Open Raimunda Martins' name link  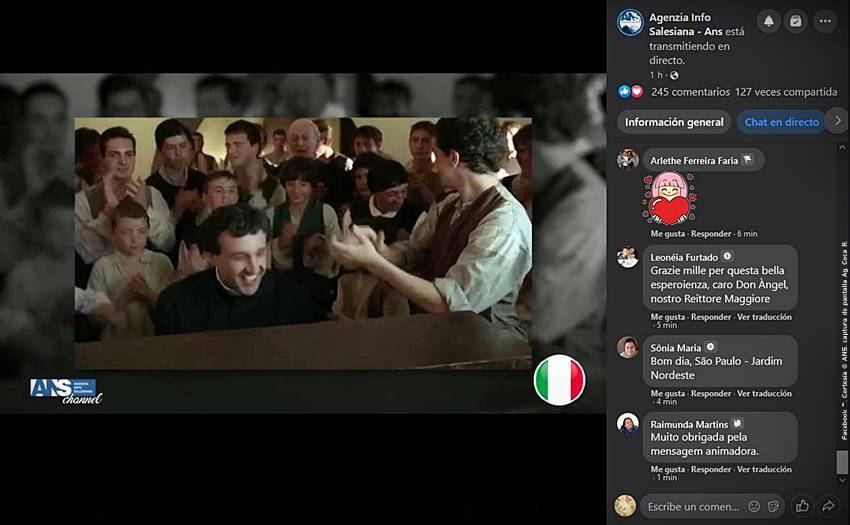pos(689,424)
